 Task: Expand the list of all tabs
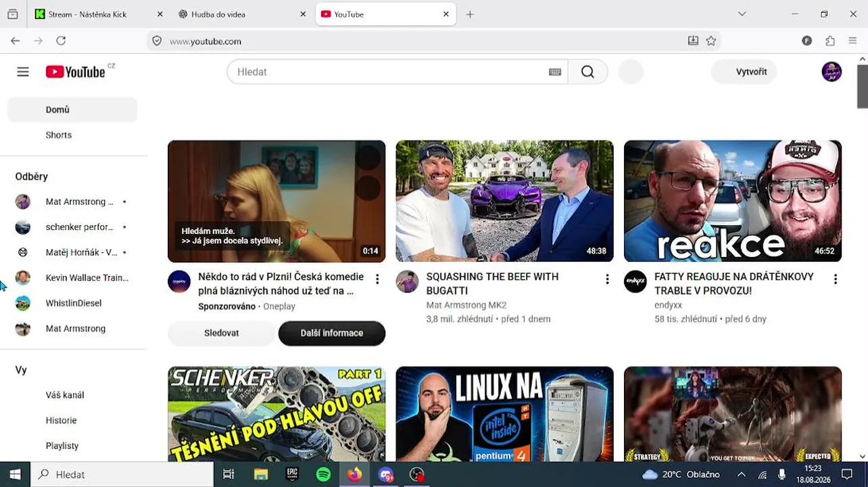click(x=742, y=14)
